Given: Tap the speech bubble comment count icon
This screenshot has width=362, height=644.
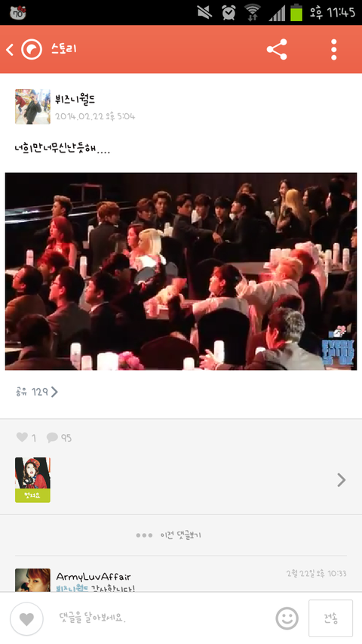Looking at the screenshot, I should [x=52, y=437].
